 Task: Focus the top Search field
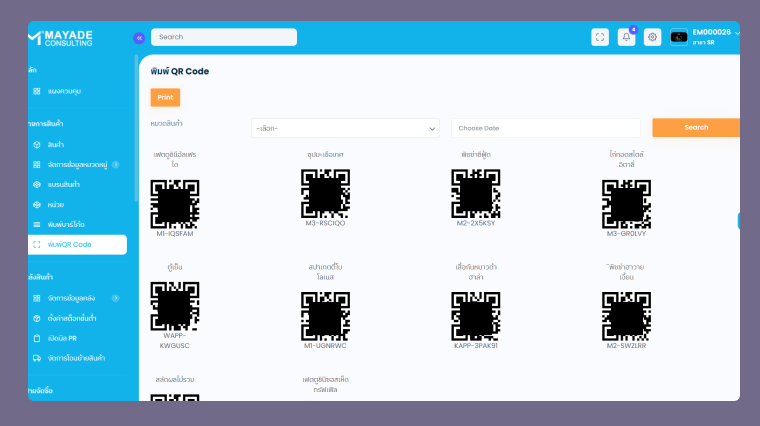click(x=224, y=37)
